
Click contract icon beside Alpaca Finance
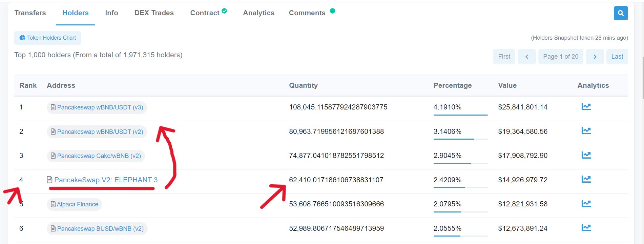[53, 204]
